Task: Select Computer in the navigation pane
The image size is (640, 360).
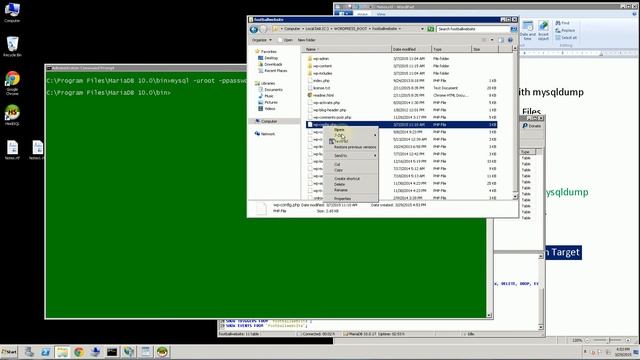Action: pos(266,121)
